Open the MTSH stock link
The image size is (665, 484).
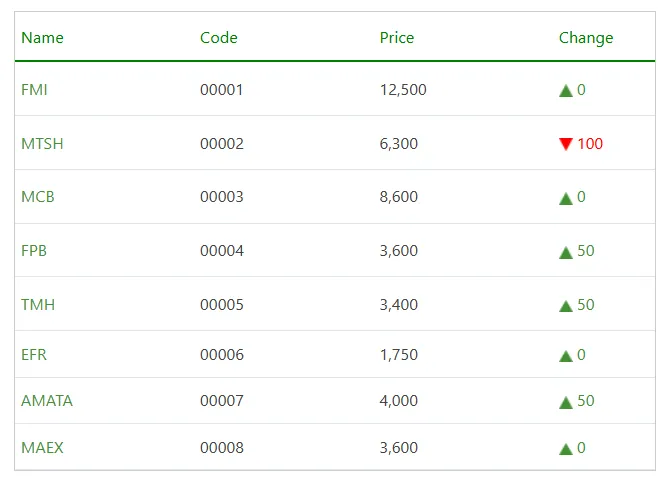click(42, 144)
